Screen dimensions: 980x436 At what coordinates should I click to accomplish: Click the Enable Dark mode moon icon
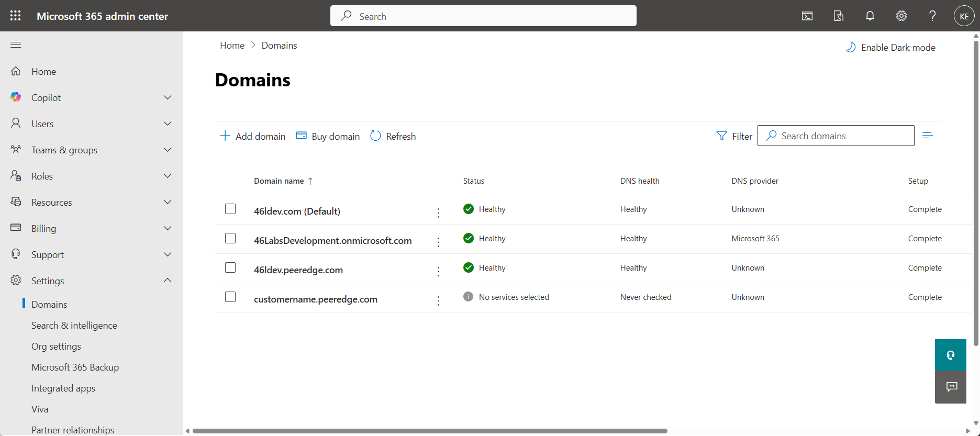click(851, 48)
